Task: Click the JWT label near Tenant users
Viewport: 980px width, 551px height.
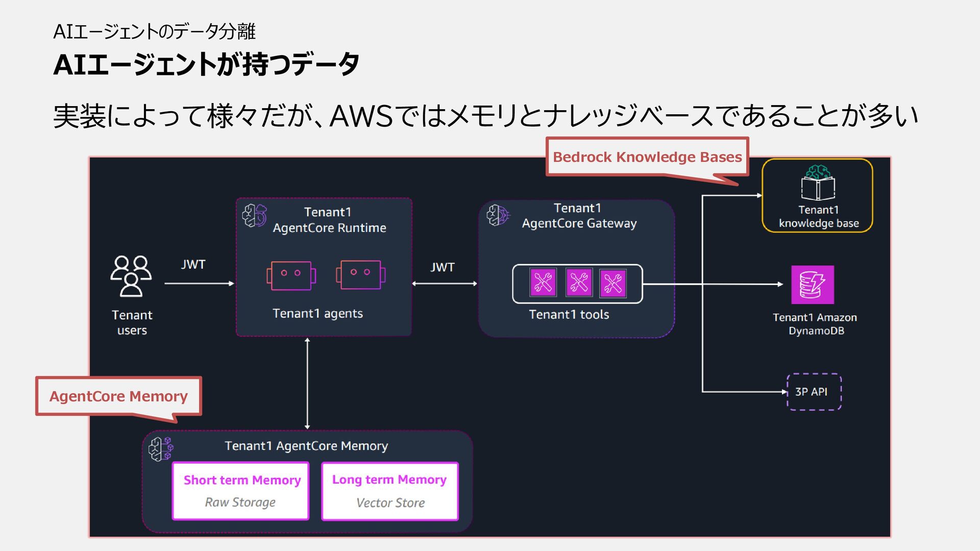Action: [193, 264]
